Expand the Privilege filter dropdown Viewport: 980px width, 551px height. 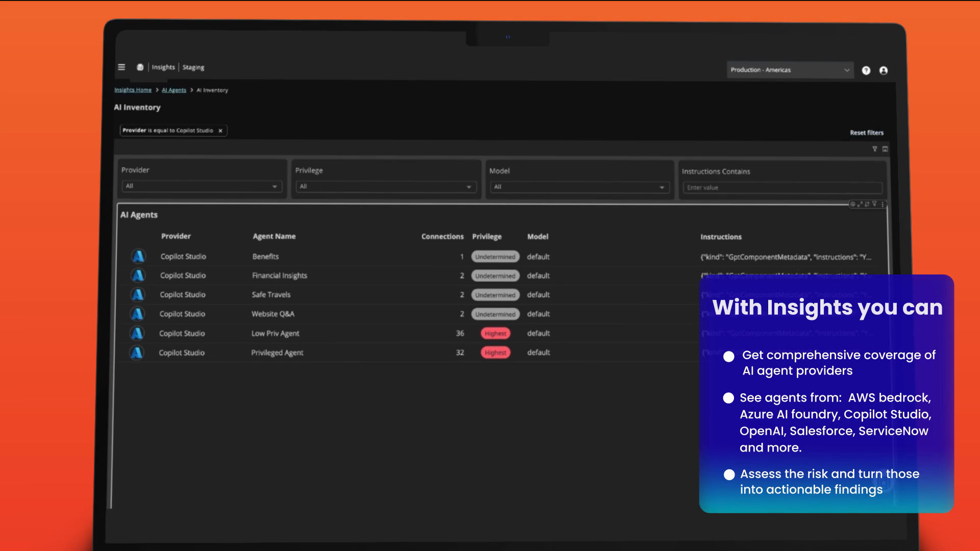(x=386, y=187)
